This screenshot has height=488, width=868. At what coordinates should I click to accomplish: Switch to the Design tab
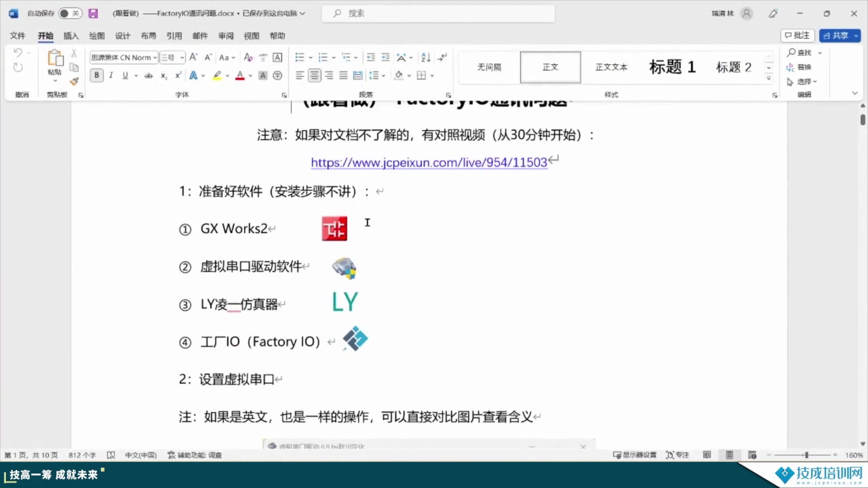coord(123,36)
